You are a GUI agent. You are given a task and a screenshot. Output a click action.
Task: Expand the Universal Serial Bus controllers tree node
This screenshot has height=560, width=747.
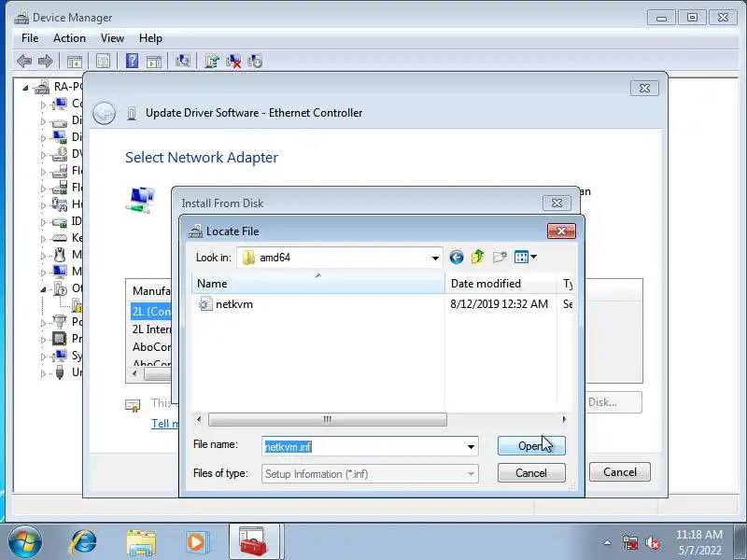43,373
